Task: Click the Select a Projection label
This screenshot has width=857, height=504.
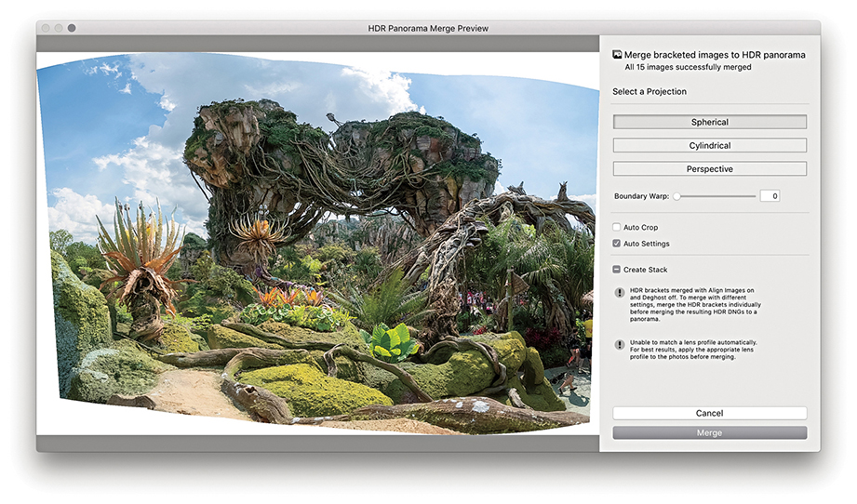Action: [649, 91]
